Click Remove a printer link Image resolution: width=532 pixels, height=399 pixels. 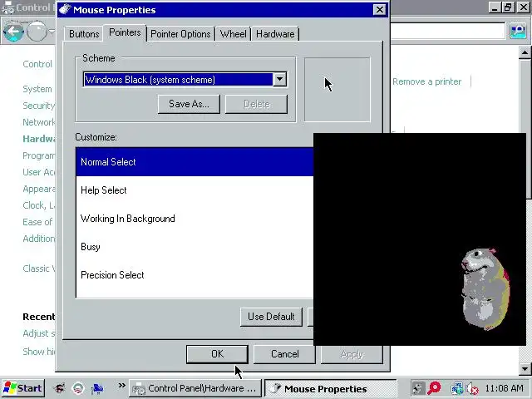click(426, 81)
